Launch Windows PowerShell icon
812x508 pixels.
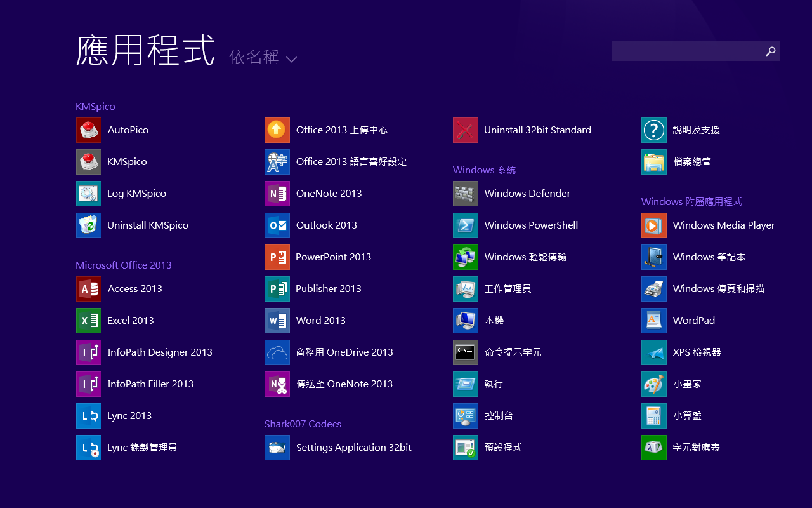(466, 225)
